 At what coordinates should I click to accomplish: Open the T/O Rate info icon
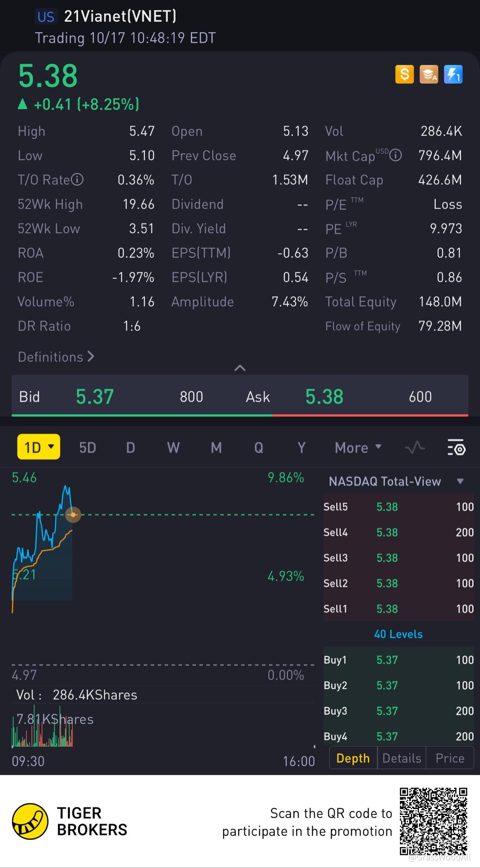click(77, 180)
